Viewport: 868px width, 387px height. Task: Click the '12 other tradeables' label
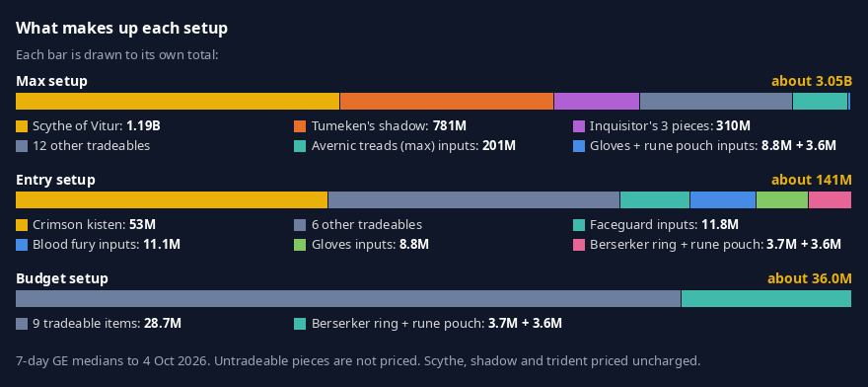[x=92, y=146]
